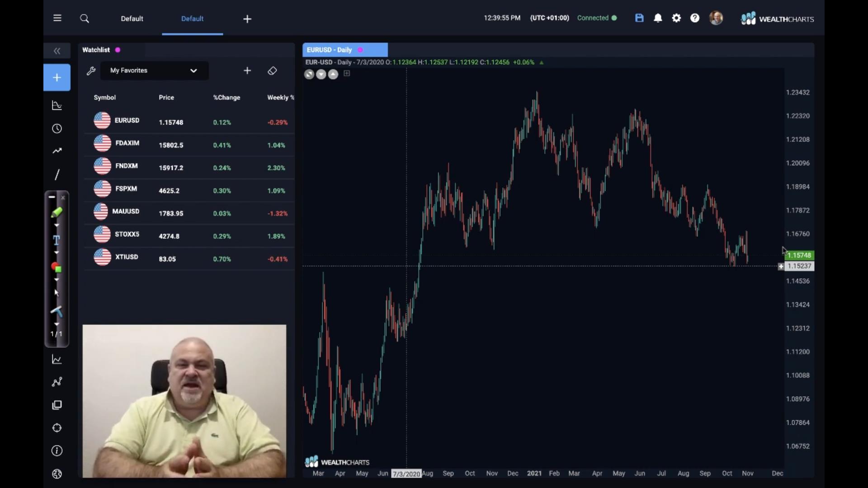Open the stacked-layouts sidebar icon
The width and height of the screenshot is (868, 488).
click(57, 405)
